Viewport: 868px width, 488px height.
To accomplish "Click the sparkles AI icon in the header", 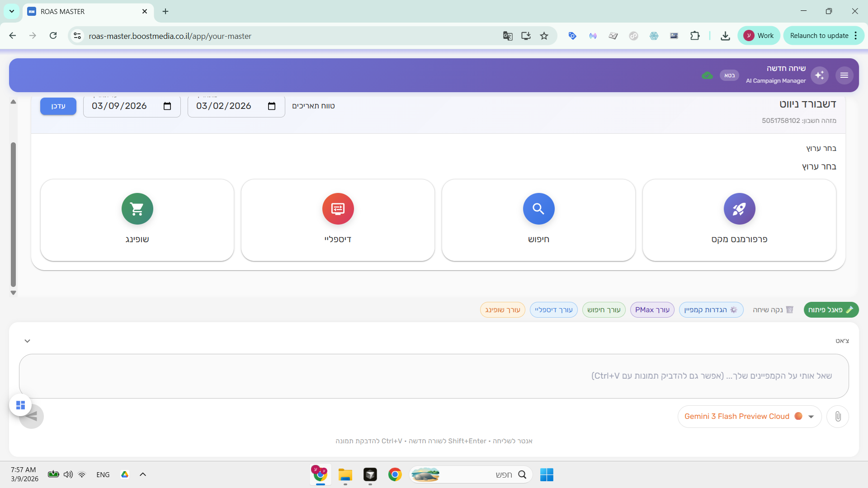I will [820, 75].
